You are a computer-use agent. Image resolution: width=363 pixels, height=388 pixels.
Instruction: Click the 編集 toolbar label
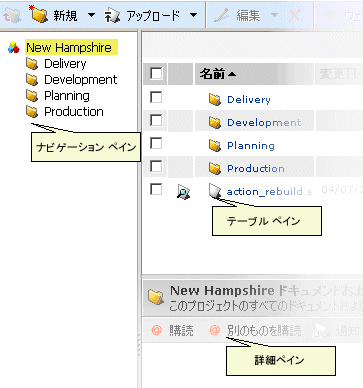(248, 15)
